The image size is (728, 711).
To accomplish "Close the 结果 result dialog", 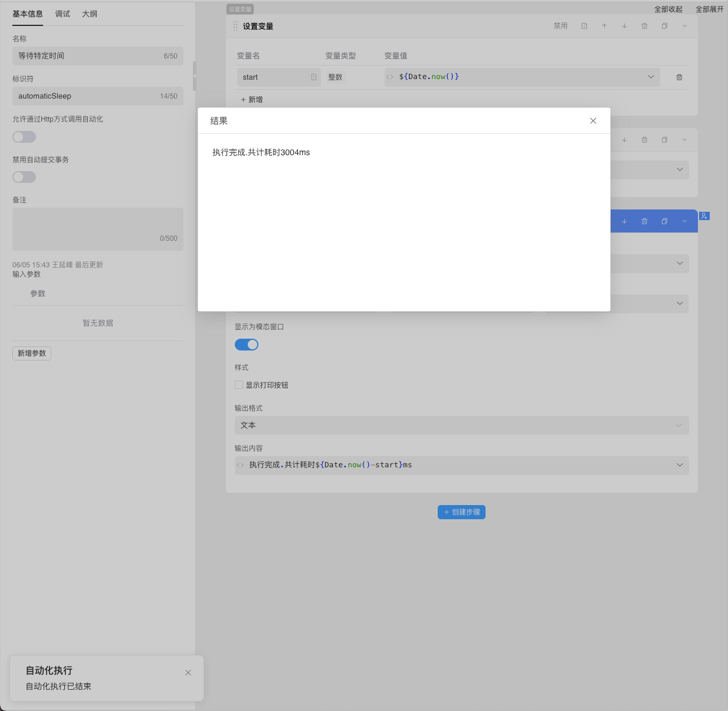I will pyautogui.click(x=593, y=121).
